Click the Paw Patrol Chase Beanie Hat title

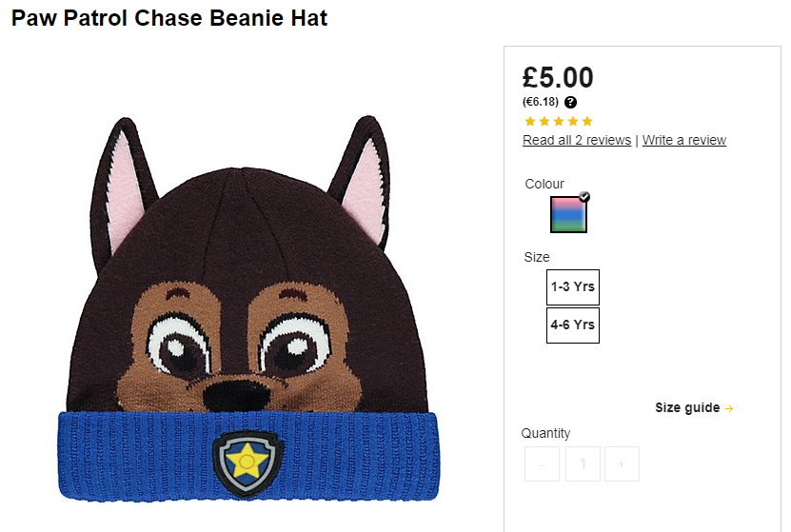click(x=169, y=18)
